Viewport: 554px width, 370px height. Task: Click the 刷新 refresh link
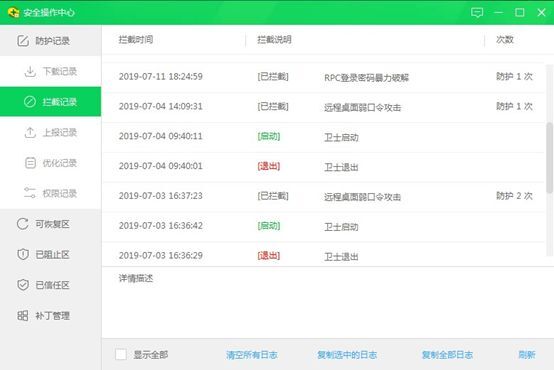pyautogui.click(x=527, y=355)
